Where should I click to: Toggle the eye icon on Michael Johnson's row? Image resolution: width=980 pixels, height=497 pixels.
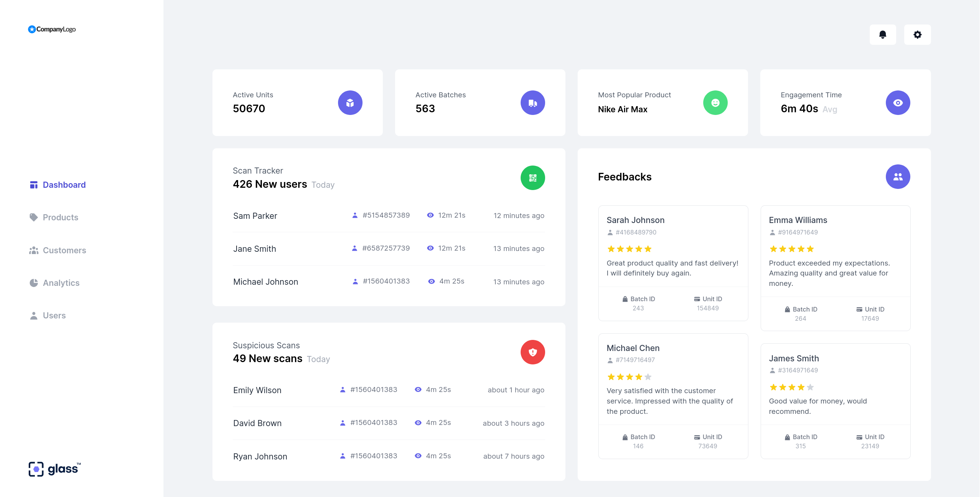432,281
